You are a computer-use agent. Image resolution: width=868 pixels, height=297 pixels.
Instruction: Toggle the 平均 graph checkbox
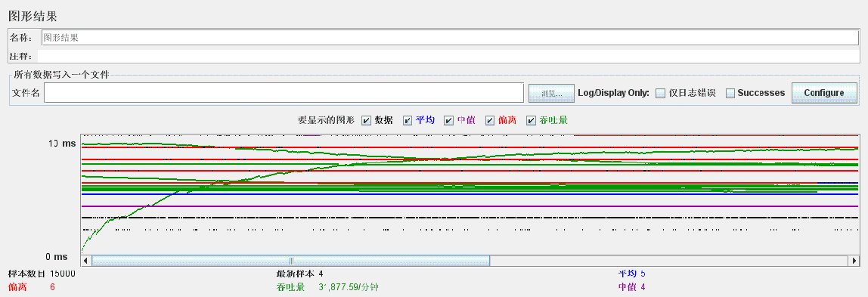[408, 121]
